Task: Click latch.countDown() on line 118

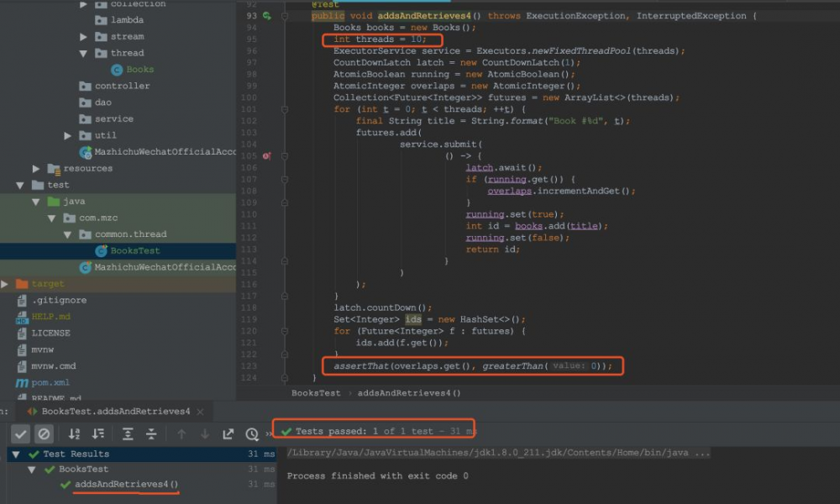Action: click(x=382, y=308)
